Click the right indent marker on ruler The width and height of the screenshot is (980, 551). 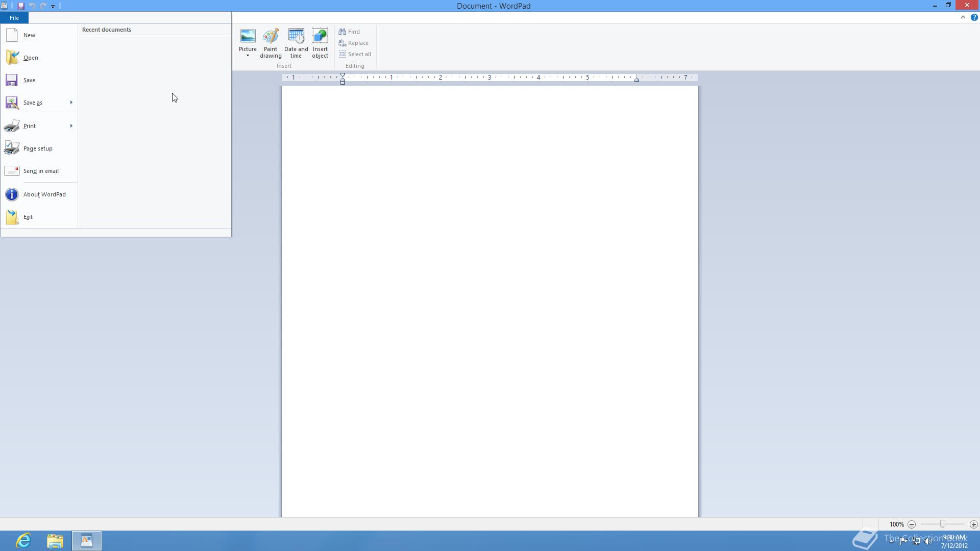(x=636, y=80)
